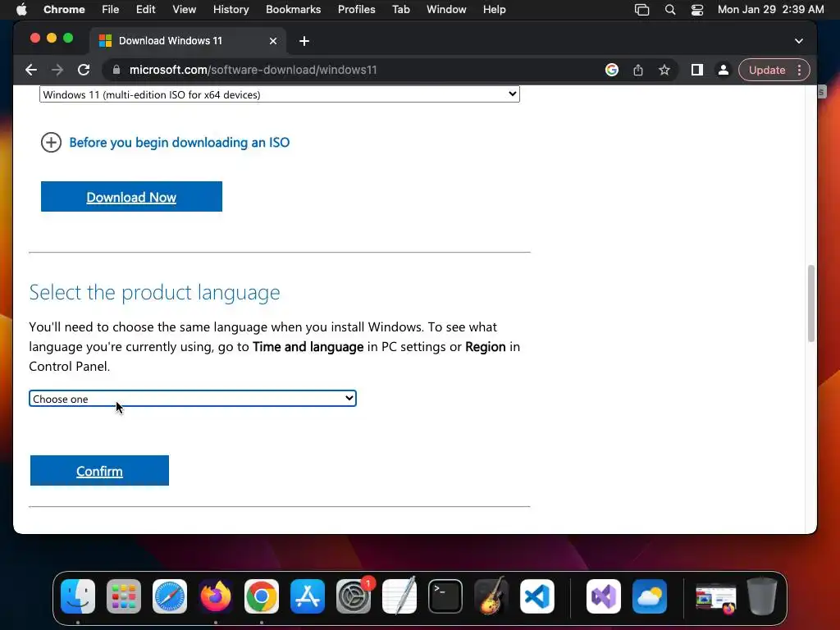Open the History menu
The image size is (840, 630).
tap(231, 10)
